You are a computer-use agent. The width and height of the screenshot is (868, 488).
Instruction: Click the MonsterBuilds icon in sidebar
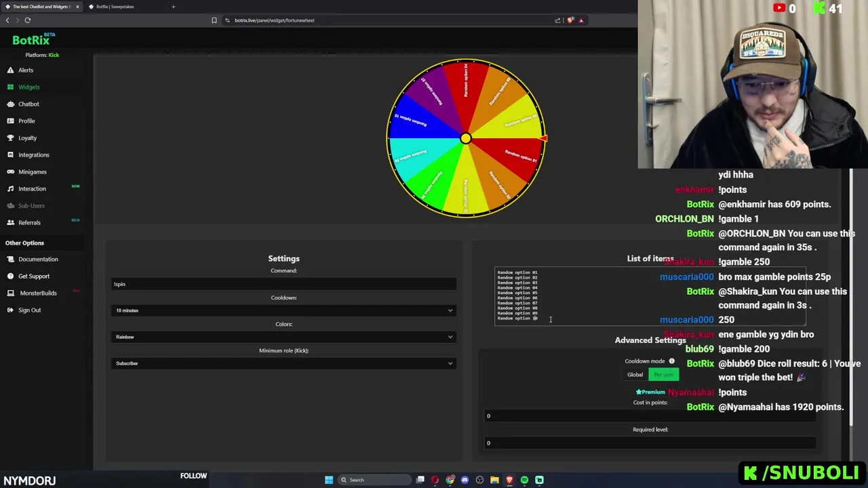(11, 293)
